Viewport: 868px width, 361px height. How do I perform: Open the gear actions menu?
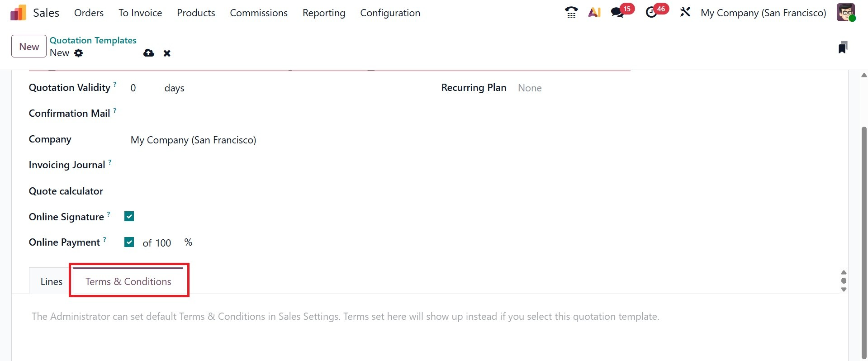click(79, 53)
